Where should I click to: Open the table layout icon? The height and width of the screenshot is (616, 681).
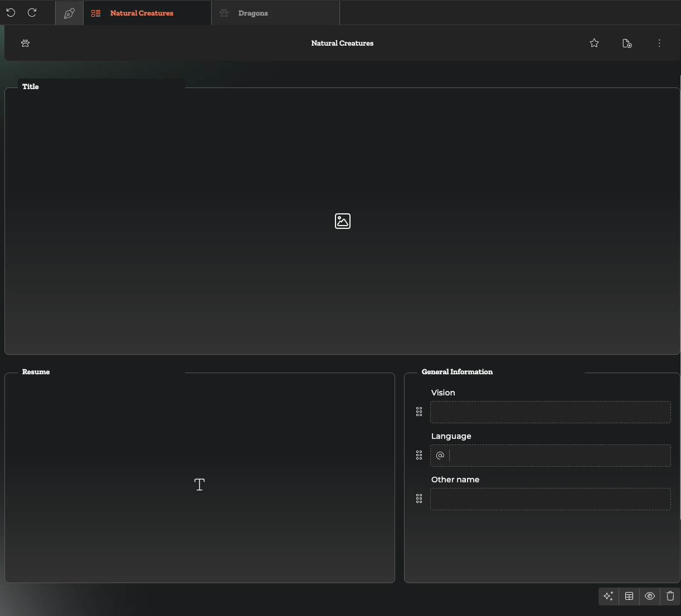629,596
